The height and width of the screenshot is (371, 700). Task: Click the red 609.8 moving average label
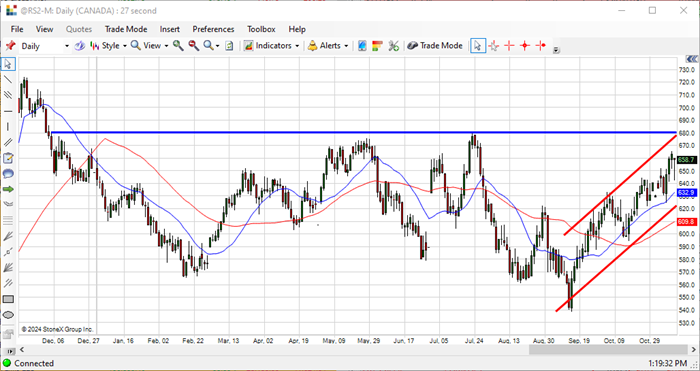[686, 221]
